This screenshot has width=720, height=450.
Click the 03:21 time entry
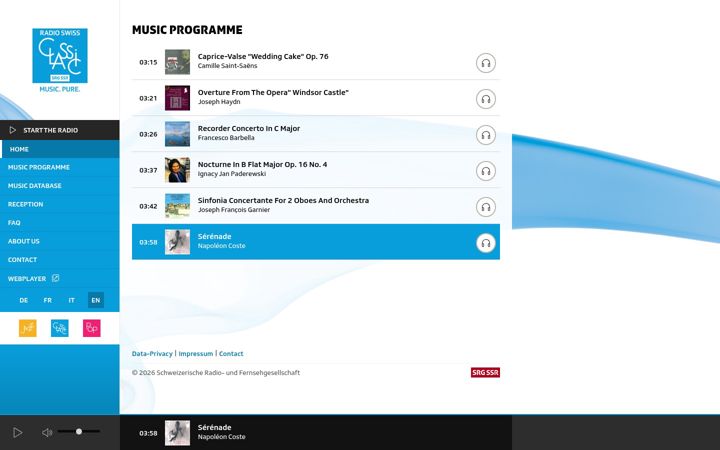point(148,98)
